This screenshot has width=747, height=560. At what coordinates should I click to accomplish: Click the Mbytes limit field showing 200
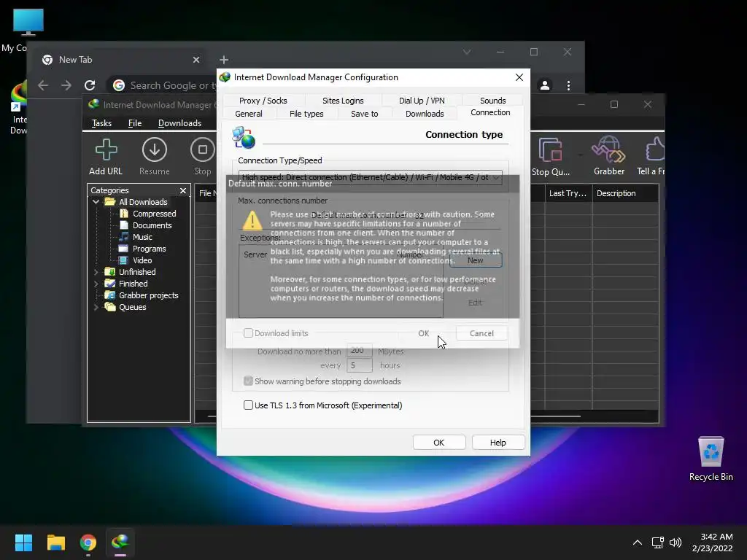[x=359, y=351]
